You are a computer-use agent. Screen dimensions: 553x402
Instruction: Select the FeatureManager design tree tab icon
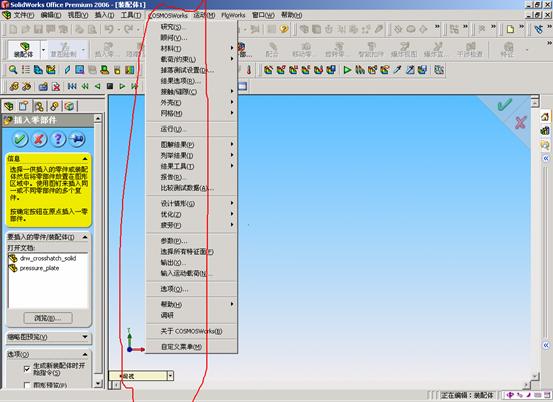8,106
